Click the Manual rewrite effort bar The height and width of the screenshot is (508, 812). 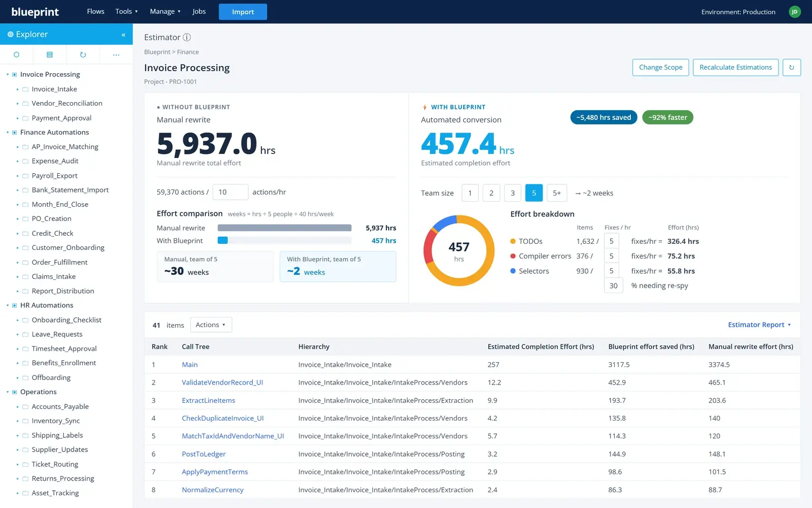click(284, 228)
